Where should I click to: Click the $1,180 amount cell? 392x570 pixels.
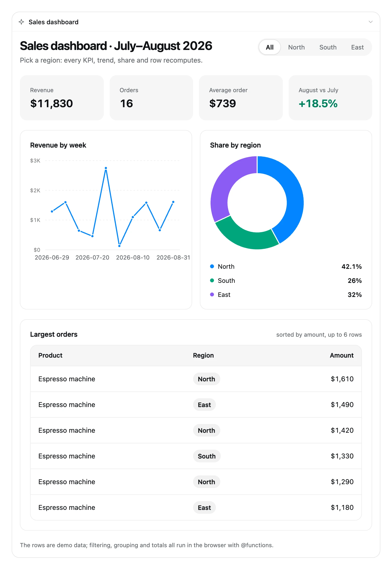point(342,507)
